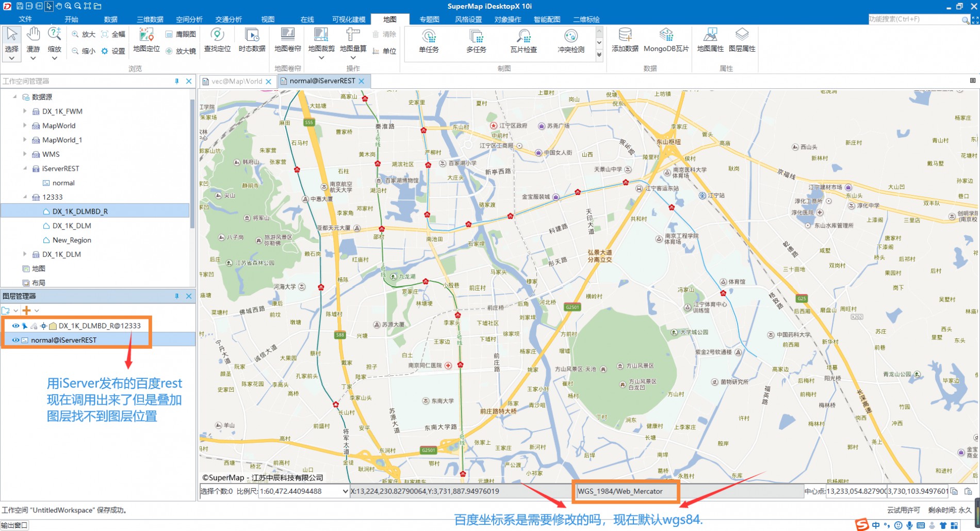The width and height of the screenshot is (980, 531).
Task: Click 功能搜索 search box
Action: (x=914, y=19)
